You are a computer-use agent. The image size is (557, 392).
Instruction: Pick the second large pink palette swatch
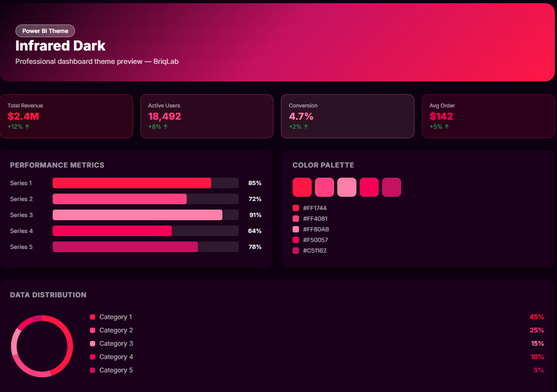(325, 187)
